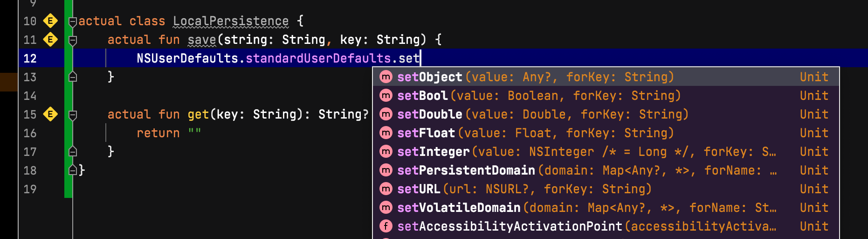Click the expect/actual gutter icon on line 15
This screenshot has height=239, width=868.
(x=50, y=114)
